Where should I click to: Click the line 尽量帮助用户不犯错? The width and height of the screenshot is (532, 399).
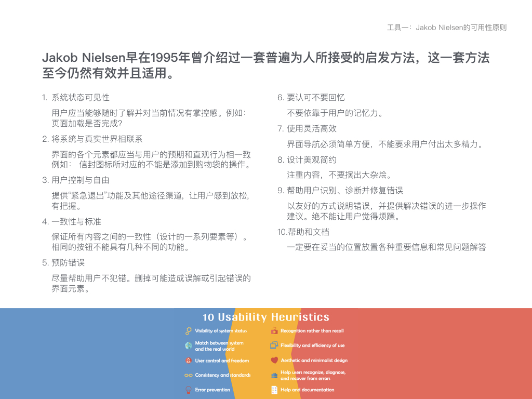[151, 278]
